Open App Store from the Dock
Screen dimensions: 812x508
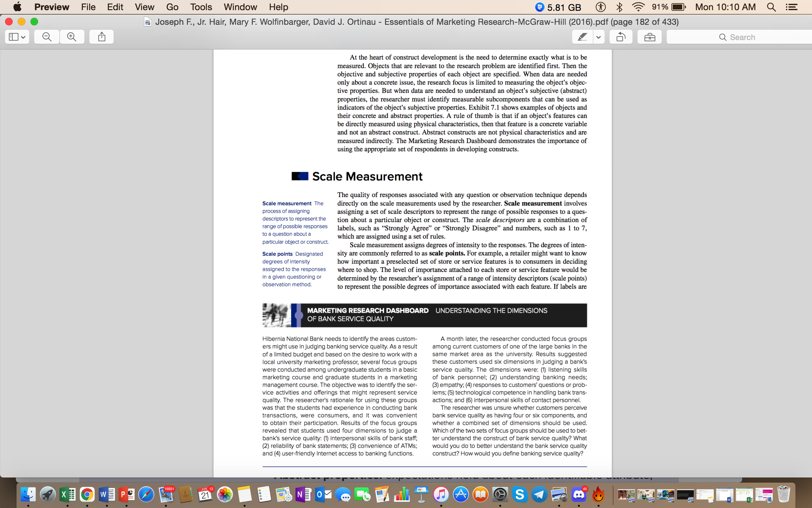click(x=461, y=494)
